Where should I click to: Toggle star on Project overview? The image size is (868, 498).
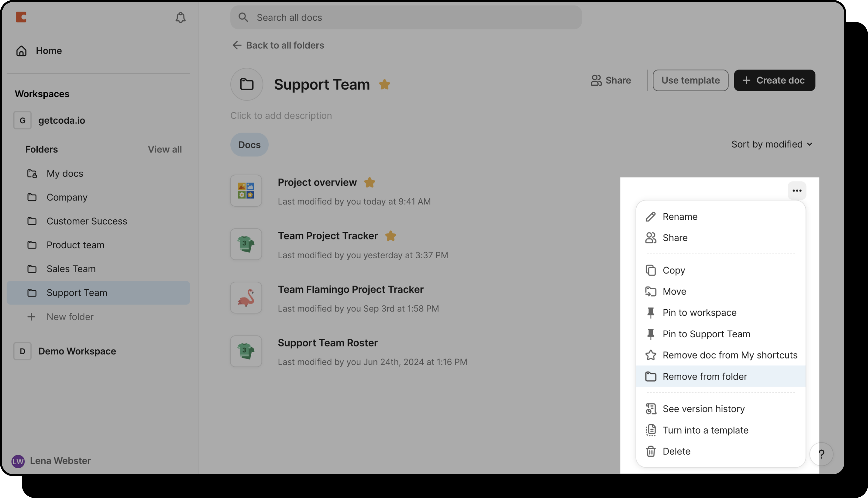[370, 182]
